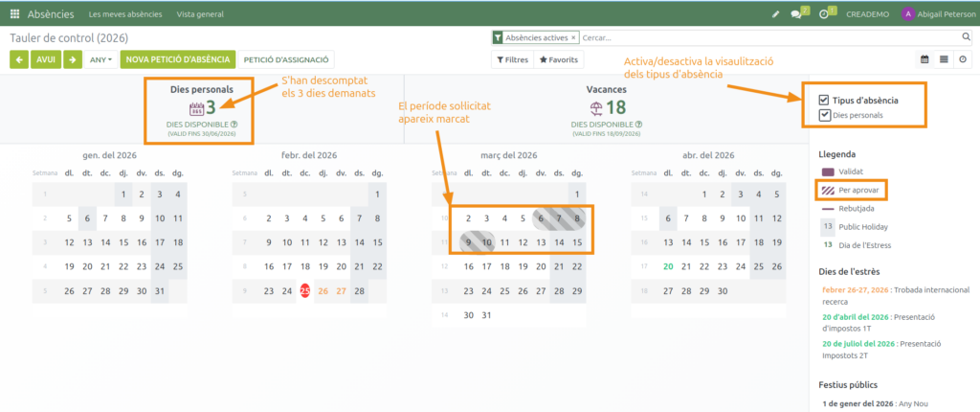
Task: Switch to list view icon
Action: (944, 59)
